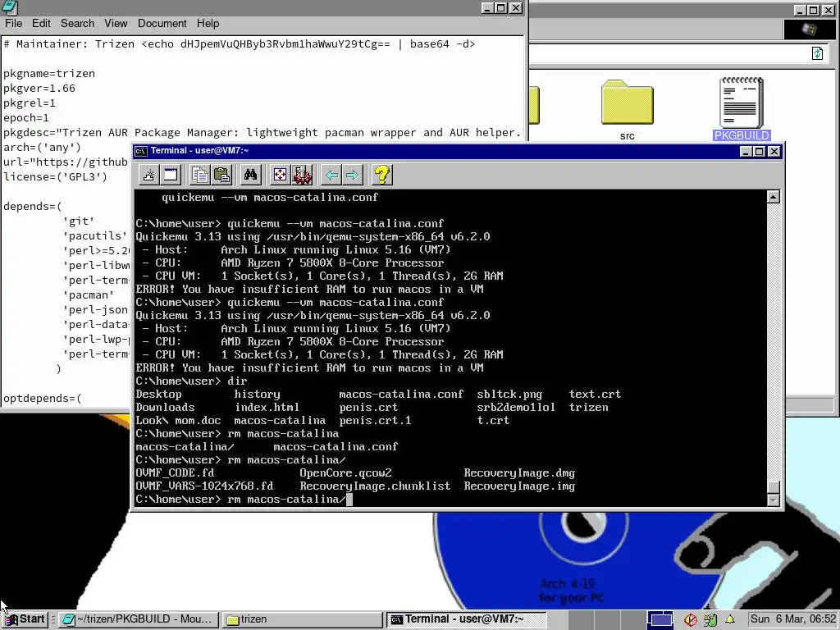The width and height of the screenshot is (840, 630).
Task: Click the Terminal title bar window icon
Action: click(x=141, y=151)
